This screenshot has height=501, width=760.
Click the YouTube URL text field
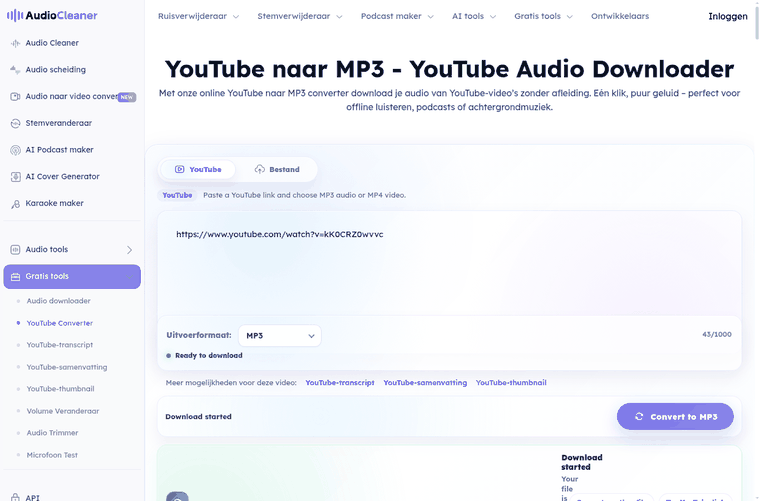coord(449,264)
